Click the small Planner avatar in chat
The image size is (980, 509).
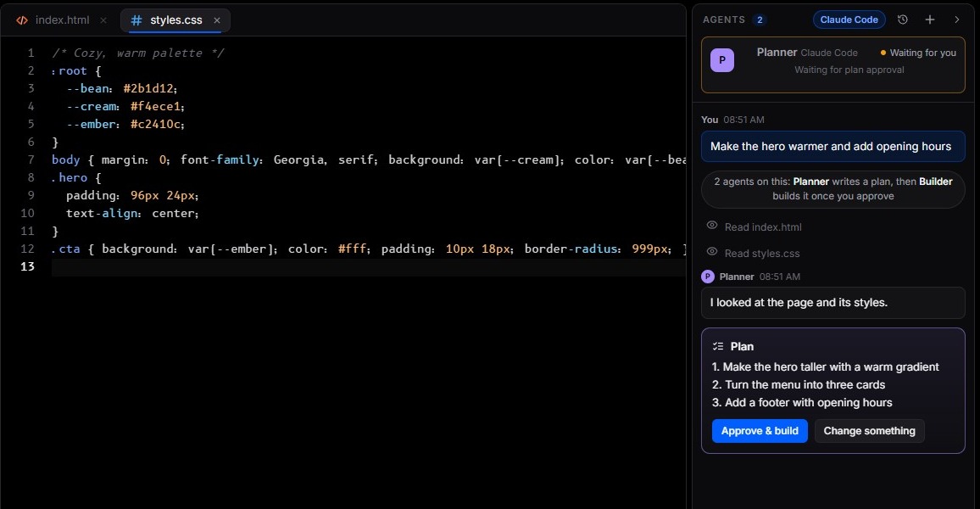[708, 277]
